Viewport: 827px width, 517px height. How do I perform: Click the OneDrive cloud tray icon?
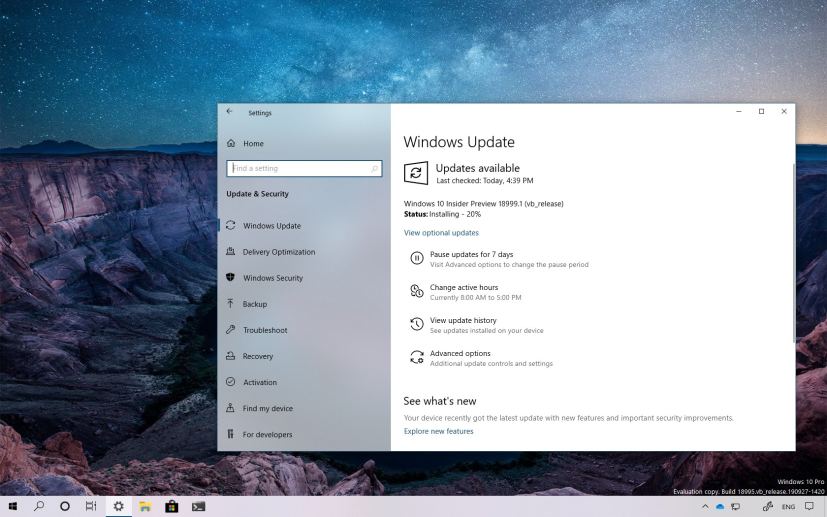point(720,507)
